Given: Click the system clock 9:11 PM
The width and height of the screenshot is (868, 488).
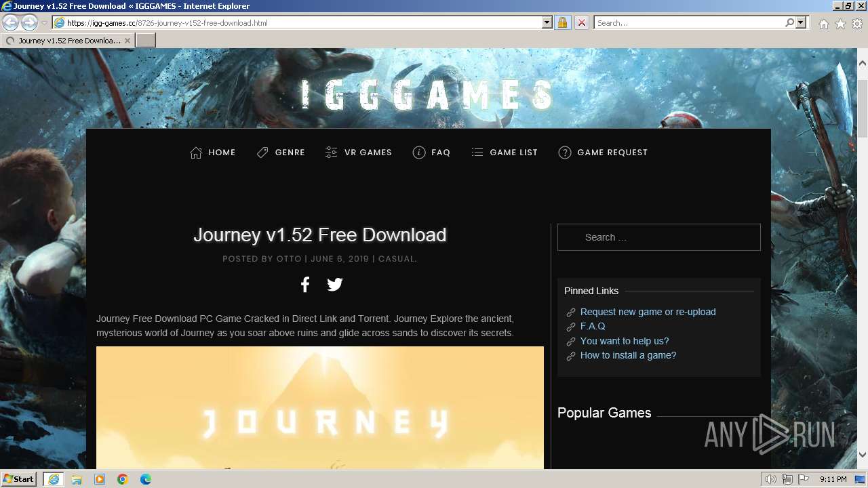Looking at the screenshot, I should (833, 479).
